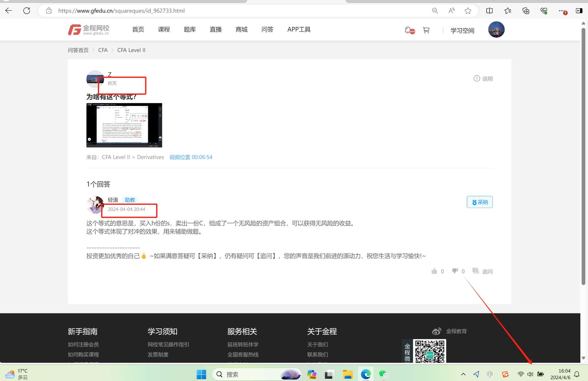Click the Weibo 金程教育 icon in footer
This screenshot has width=588, height=381.
(x=437, y=331)
